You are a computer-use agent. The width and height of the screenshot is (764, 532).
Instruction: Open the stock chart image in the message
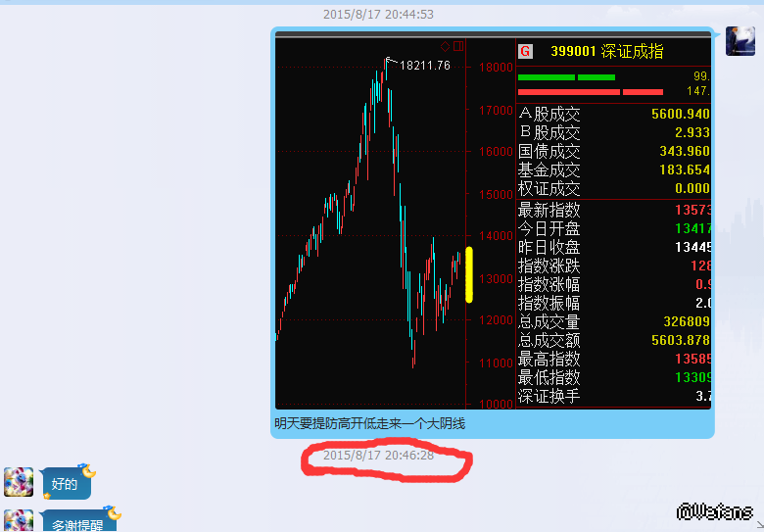pos(493,220)
